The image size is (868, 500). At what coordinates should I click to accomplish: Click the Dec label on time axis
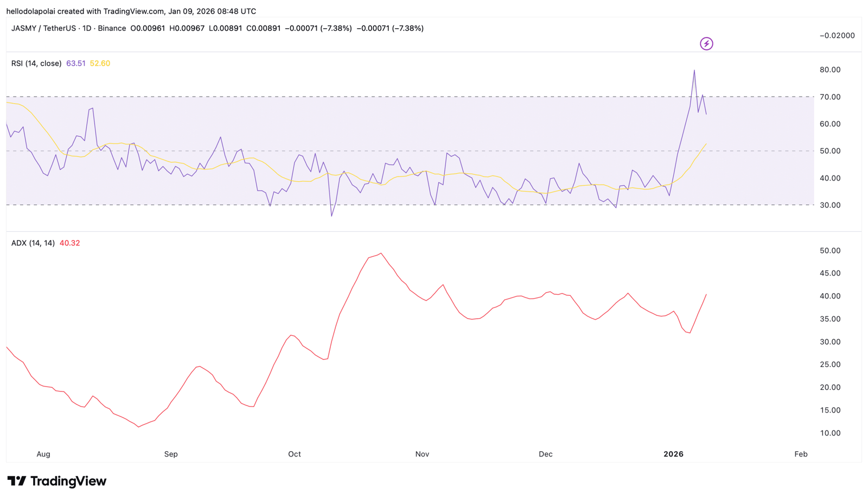pos(545,454)
